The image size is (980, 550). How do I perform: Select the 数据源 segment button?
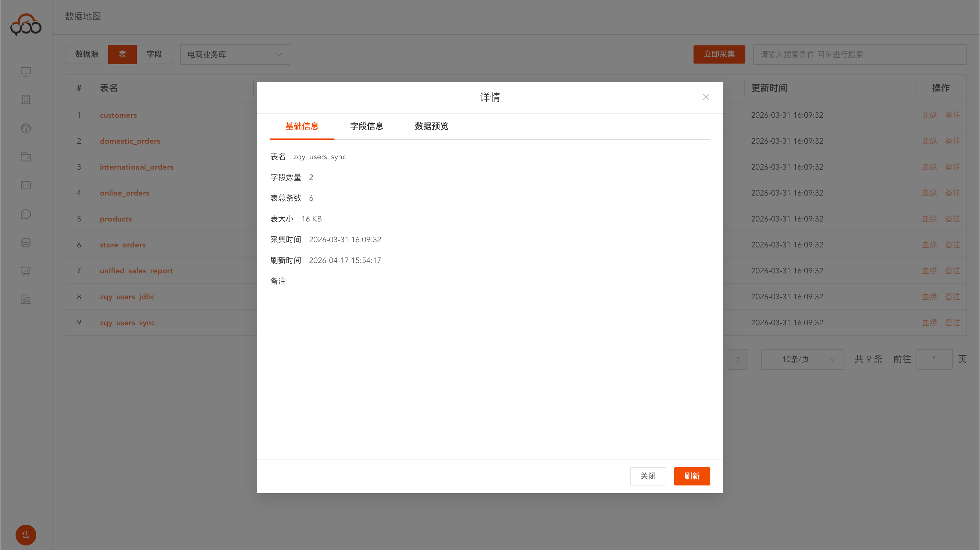pyautogui.click(x=86, y=54)
